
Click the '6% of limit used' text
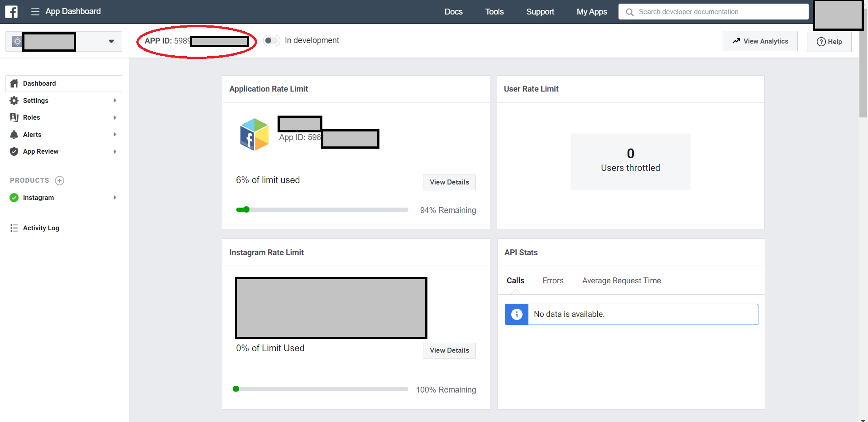pos(268,180)
